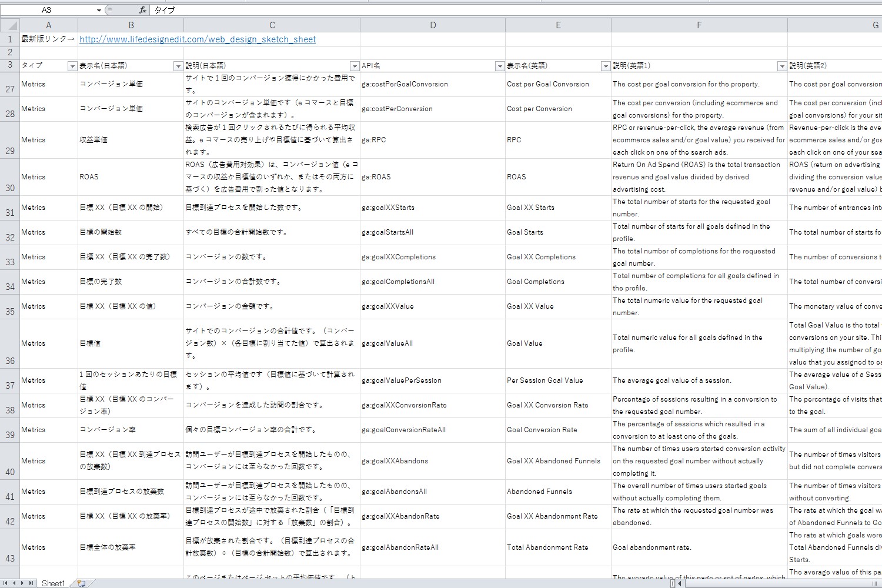Click the horizontal scrollbar thumb
The width and height of the screenshot is (882, 588).
(782, 583)
